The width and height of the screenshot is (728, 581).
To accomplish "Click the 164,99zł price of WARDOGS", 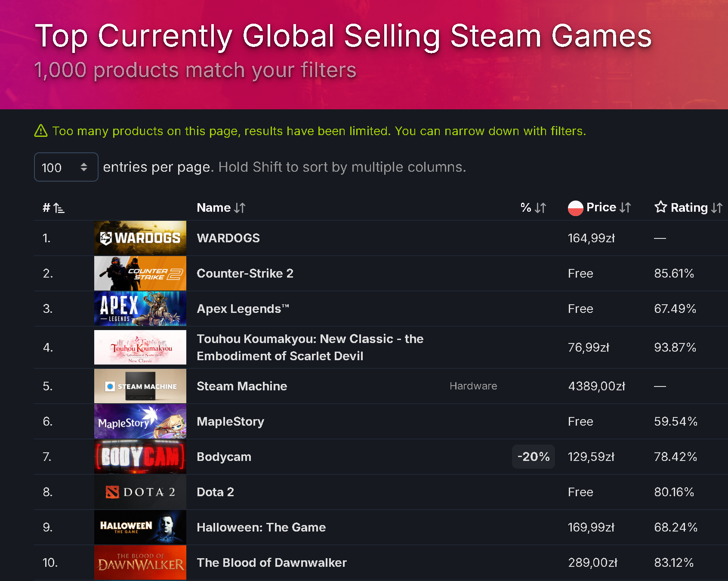I will [x=591, y=238].
